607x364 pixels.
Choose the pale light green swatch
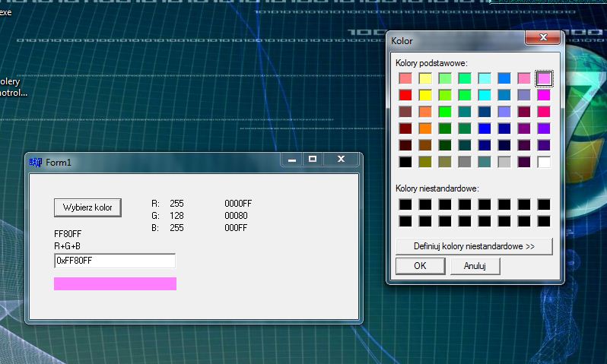[445, 78]
